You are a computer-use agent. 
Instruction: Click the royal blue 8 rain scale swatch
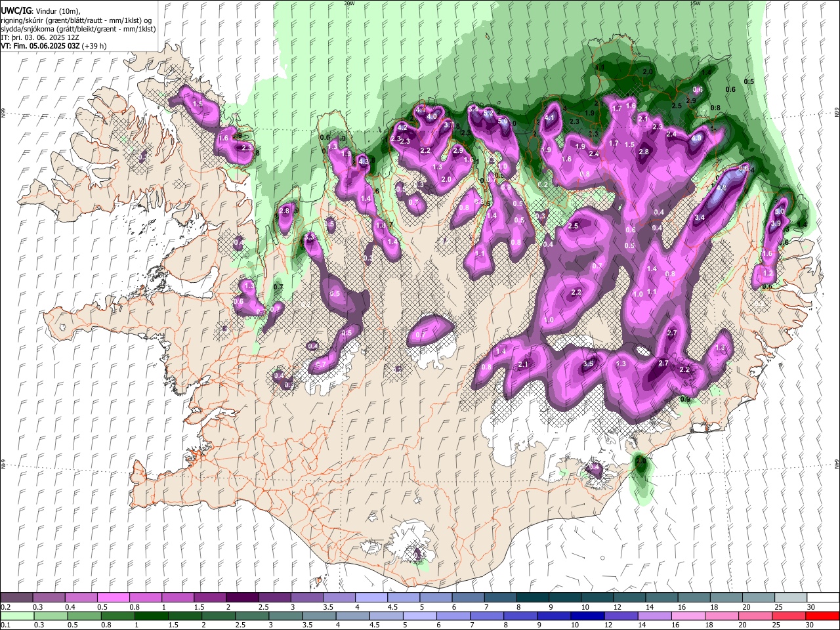click(520, 616)
